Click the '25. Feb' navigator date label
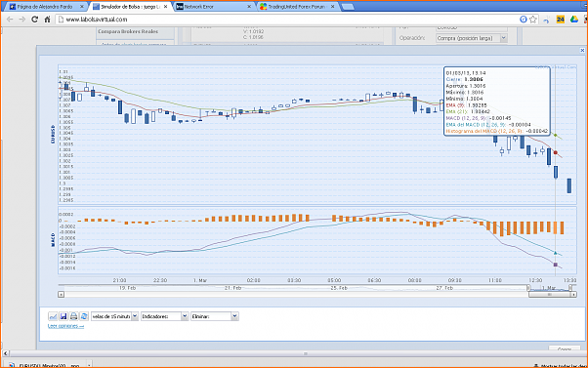This screenshot has height=368, width=588. pos(339,288)
